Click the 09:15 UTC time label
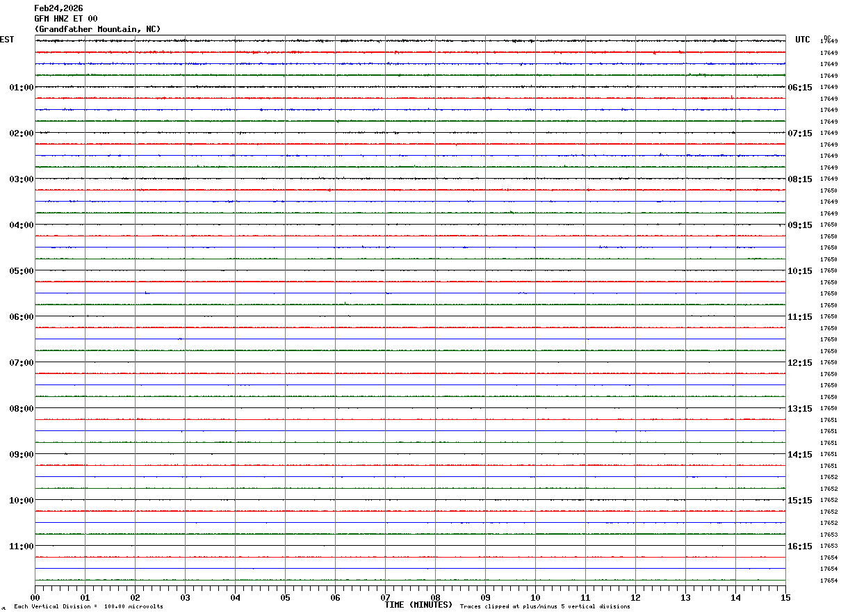841x616 pixels. tap(800, 225)
